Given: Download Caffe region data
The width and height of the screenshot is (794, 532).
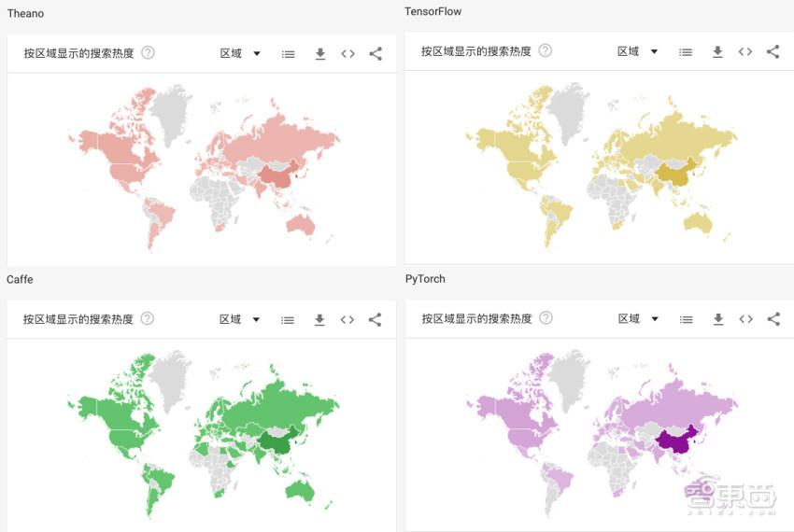Looking at the screenshot, I should pos(319,320).
